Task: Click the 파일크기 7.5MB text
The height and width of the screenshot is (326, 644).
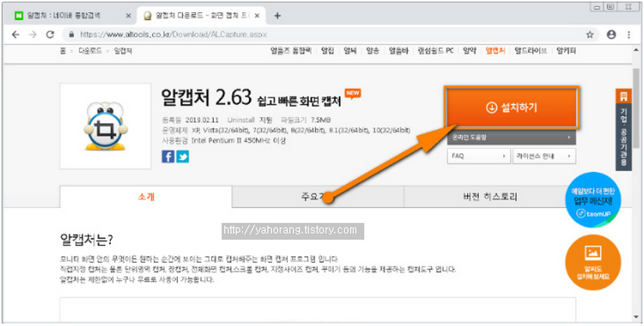Action: [306, 120]
